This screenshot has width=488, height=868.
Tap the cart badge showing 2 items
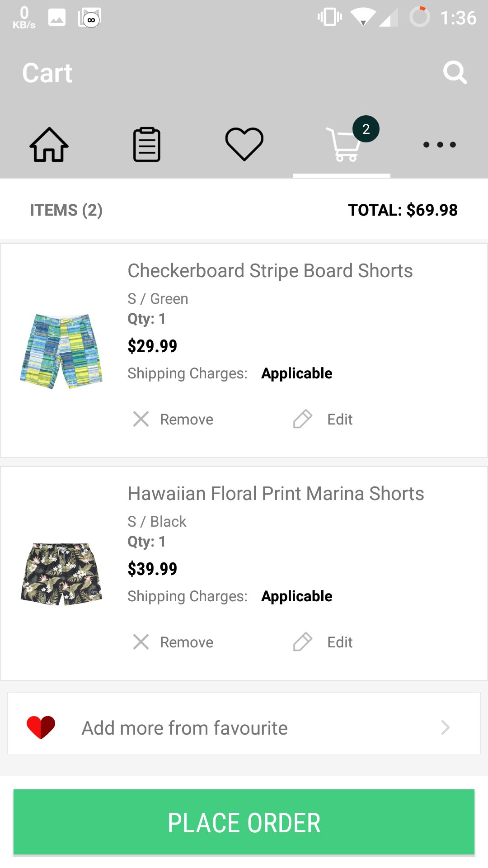pos(366,129)
